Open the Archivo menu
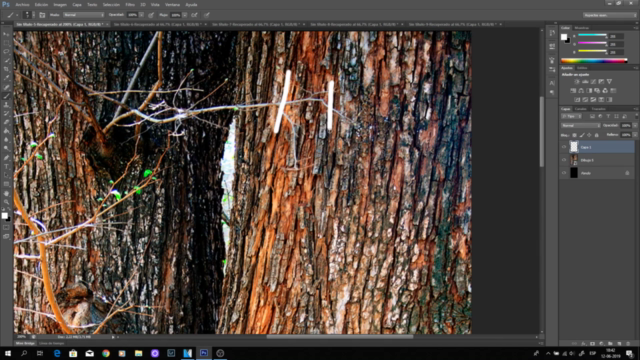The height and width of the screenshot is (360, 640). [x=22, y=5]
